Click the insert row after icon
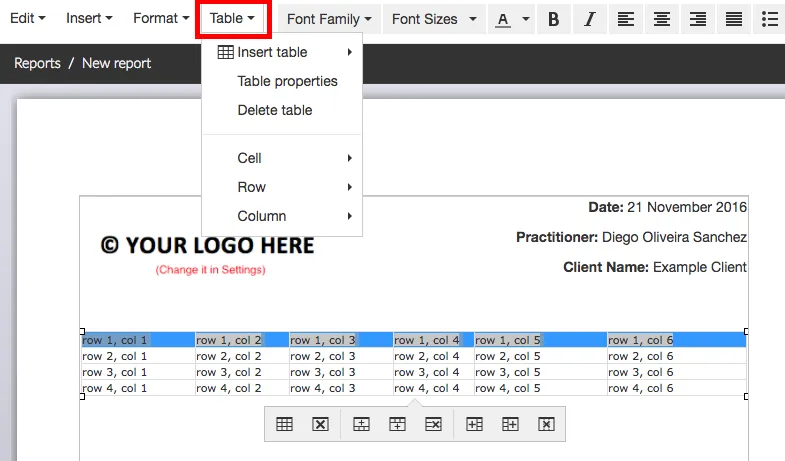The image size is (785, 461). tap(398, 424)
